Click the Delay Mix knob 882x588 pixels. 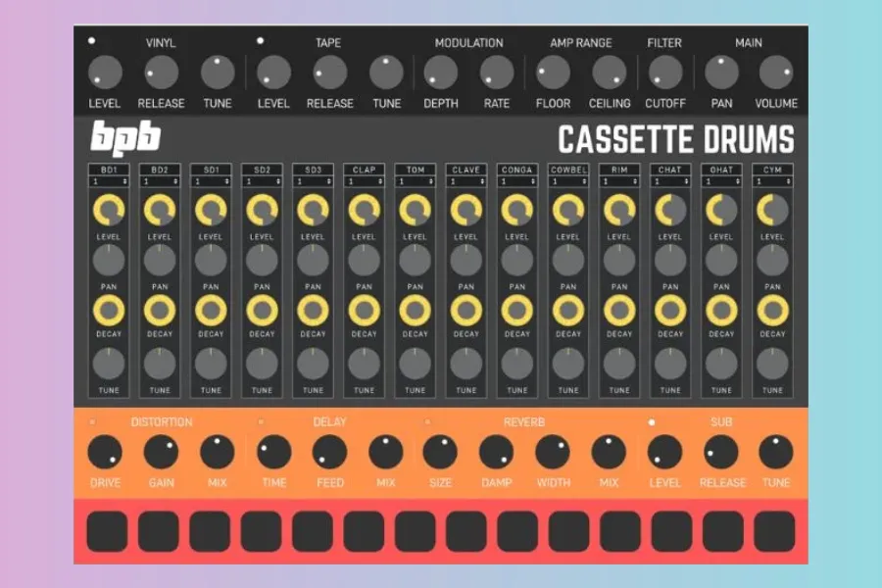click(386, 452)
